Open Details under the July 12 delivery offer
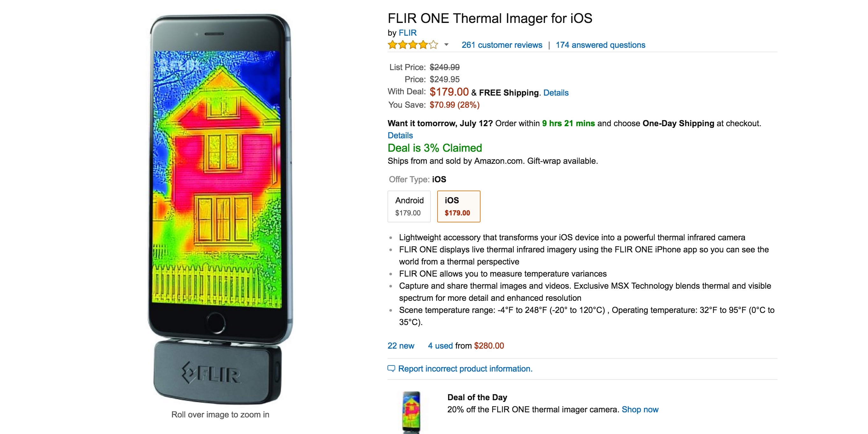 click(x=400, y=135)
